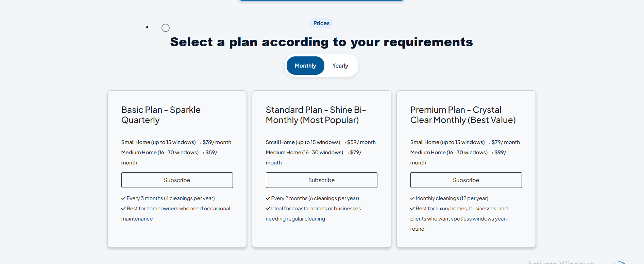Viewport: 644px width, 264px height.
Task: Click the checkmark next to "Best for homeowners"
Action: point(123,209)
